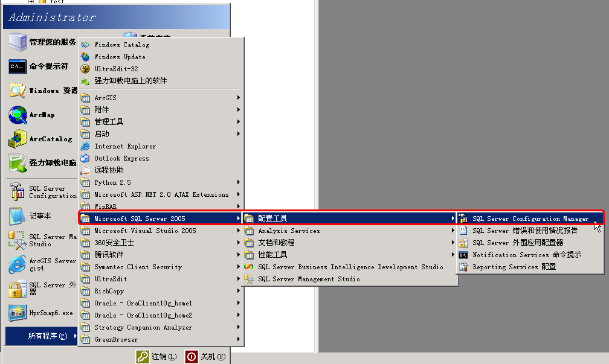The height and width of the screenshot is (364, 609).
Task: Click Microsoft SQL Server 2005 folder icon
Action: pos(85,219)
